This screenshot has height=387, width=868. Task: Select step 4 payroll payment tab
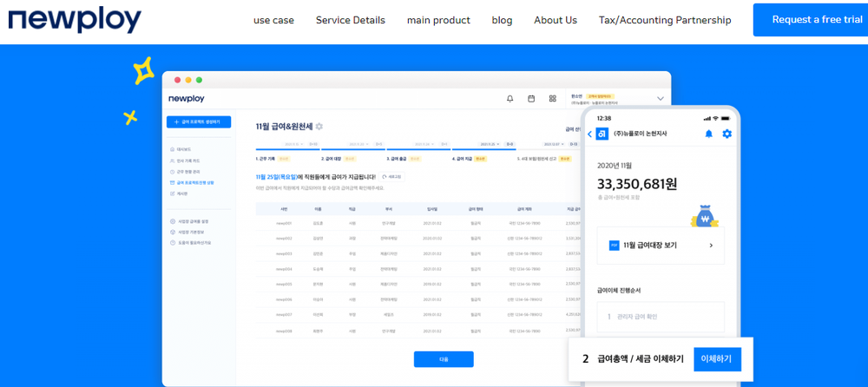point(469,159)
